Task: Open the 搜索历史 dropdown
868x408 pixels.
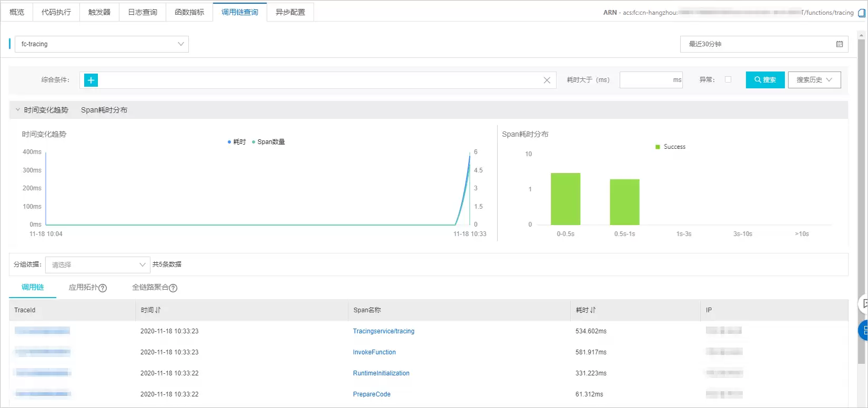Action: point(814,80)
